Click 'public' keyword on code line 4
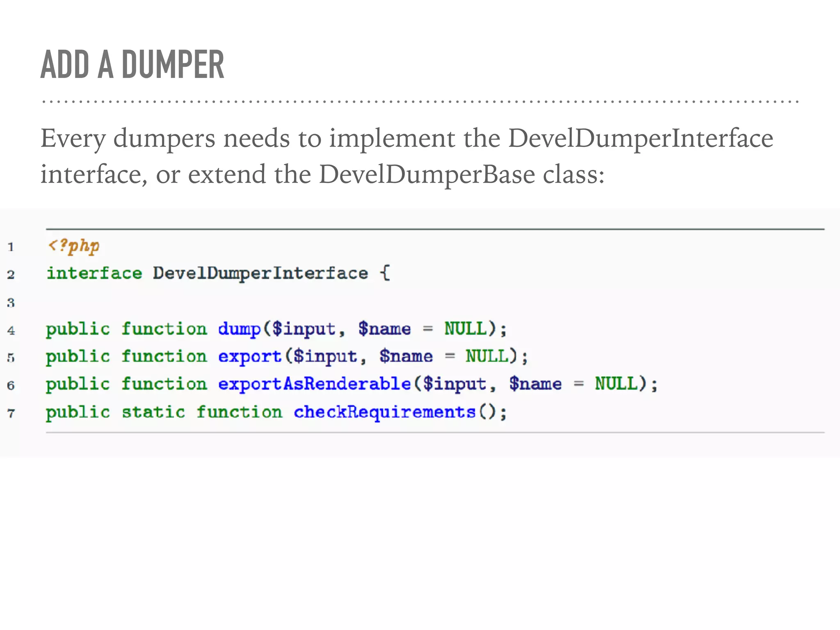 tap(78, 329)
